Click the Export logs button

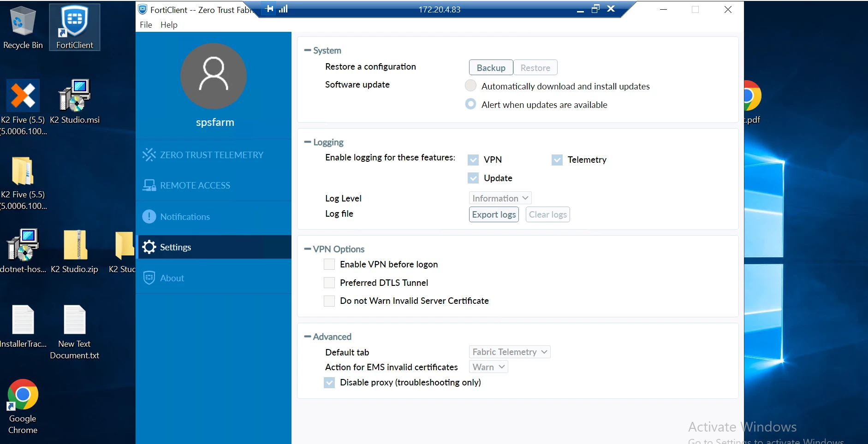494,214
